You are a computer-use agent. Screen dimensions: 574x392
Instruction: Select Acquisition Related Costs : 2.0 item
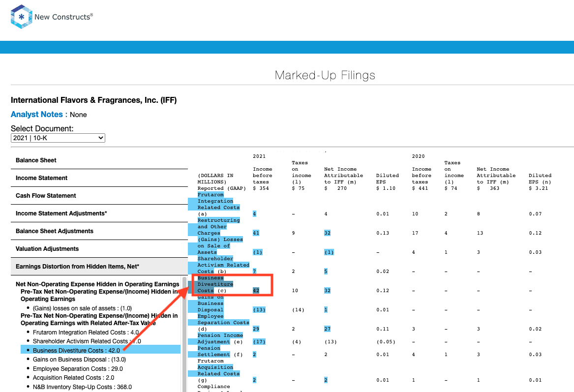tap(74, 378)
